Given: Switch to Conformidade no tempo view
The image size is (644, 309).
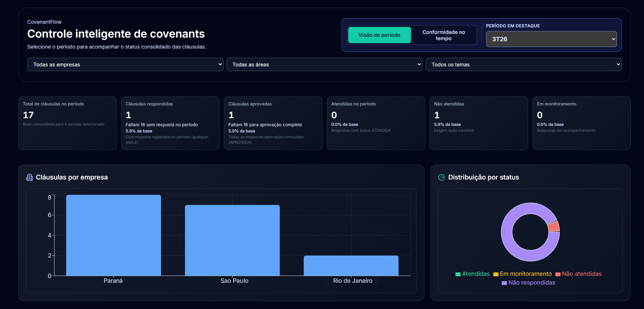Looking at the screenshot, I should pos(443,35).
